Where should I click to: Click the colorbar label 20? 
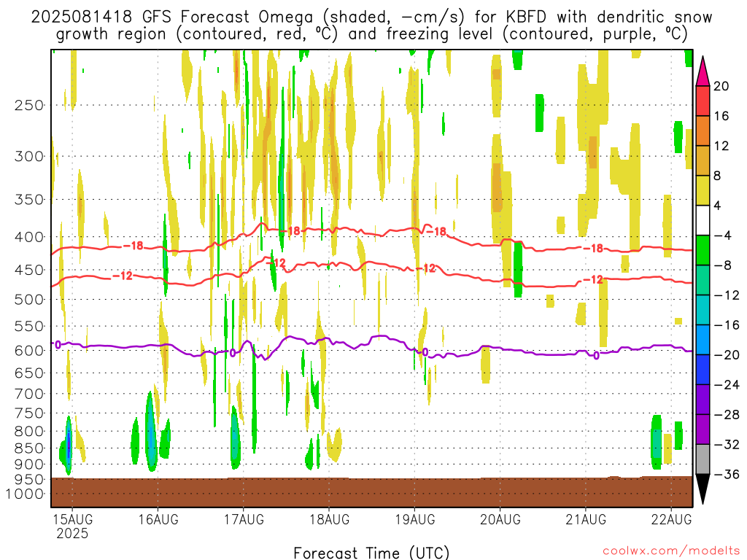click(x=721, y=86)
